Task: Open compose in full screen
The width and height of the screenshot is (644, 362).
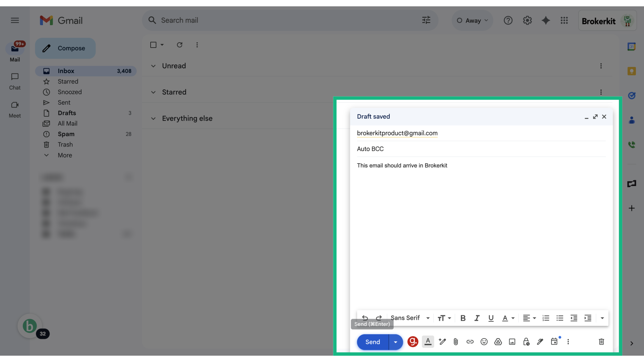Action: pyautogui.click(x=595, y=117)
